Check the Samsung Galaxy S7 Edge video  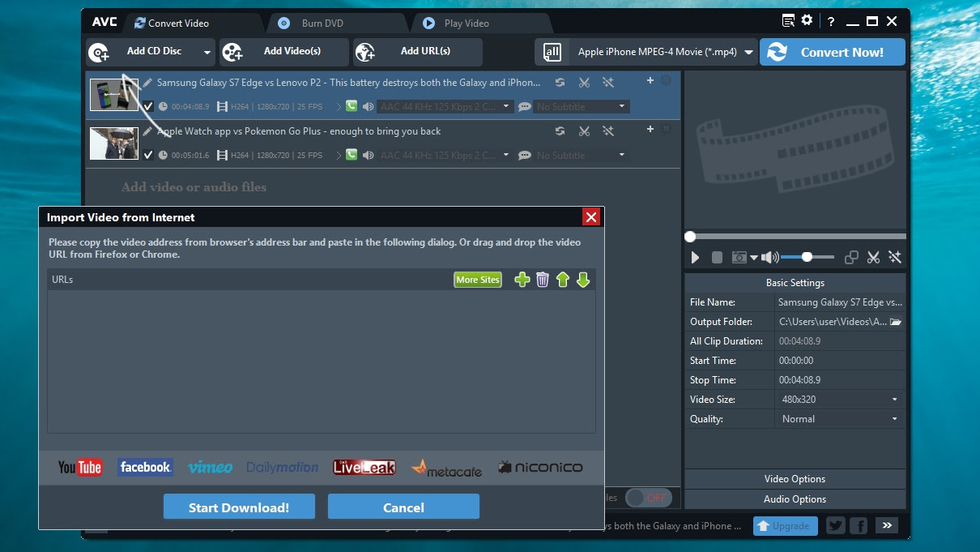coord(150,106)
